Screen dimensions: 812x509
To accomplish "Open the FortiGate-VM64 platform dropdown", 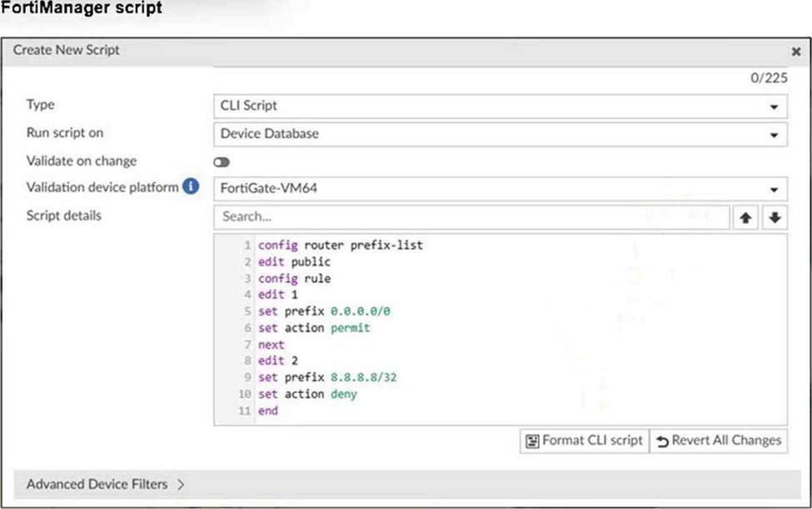I will click(500, 188).
